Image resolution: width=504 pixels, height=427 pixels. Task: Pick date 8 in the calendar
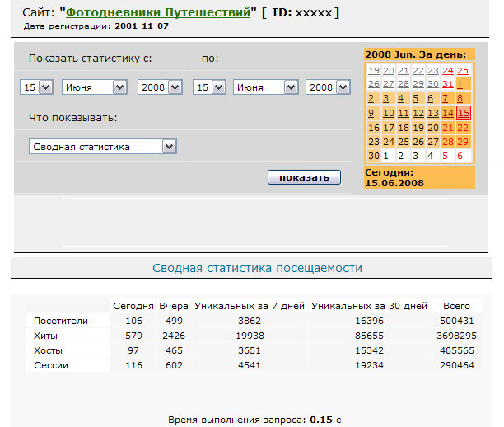click(x=463, y=99)
